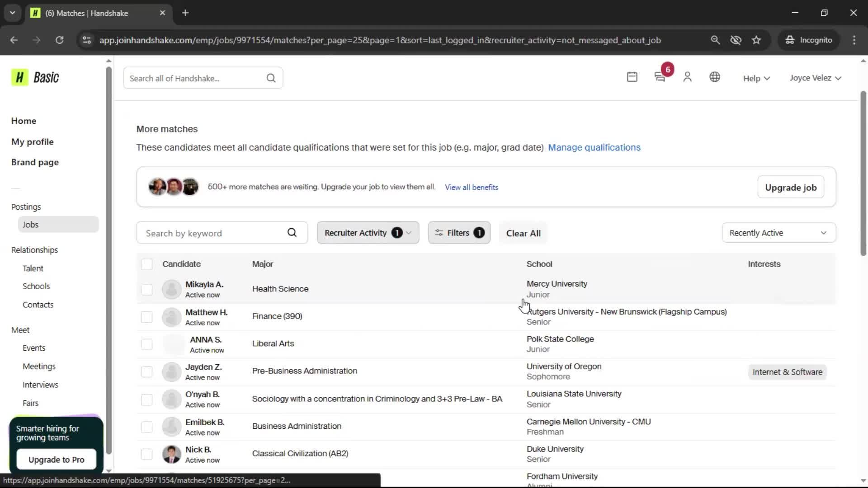Click the globe language icon
Image resolution: width=868 pixels, height=488 pixels.
pyautogui.click(x=714, y=77)
